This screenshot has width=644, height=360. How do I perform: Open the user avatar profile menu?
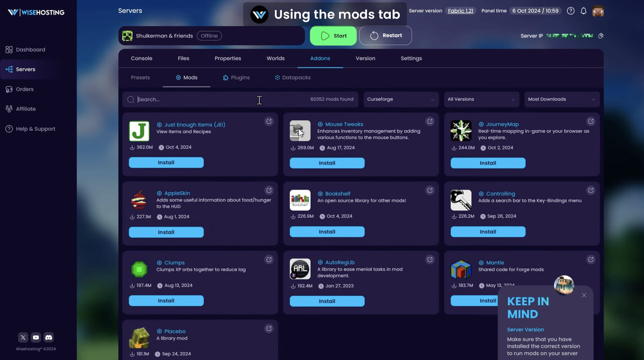[598, 11]
